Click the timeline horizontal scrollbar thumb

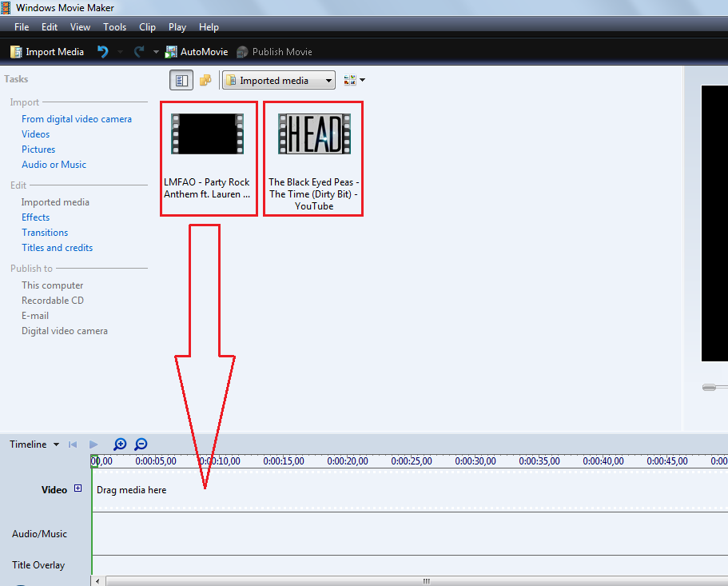coord(417,581)
